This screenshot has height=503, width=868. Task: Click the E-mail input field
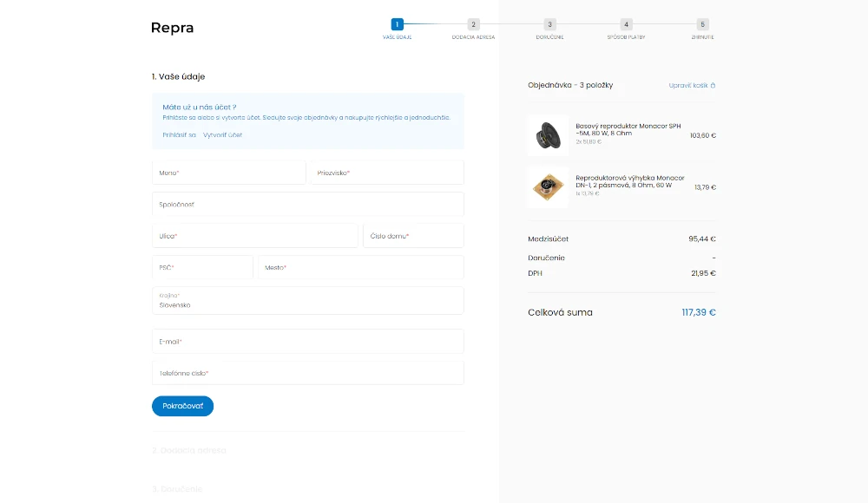pos(308,341)
